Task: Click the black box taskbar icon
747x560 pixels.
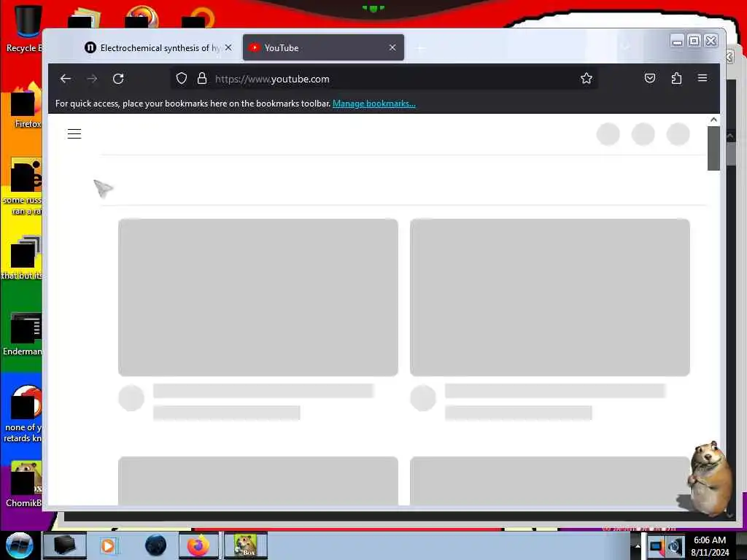Action: tap(65, 545)
